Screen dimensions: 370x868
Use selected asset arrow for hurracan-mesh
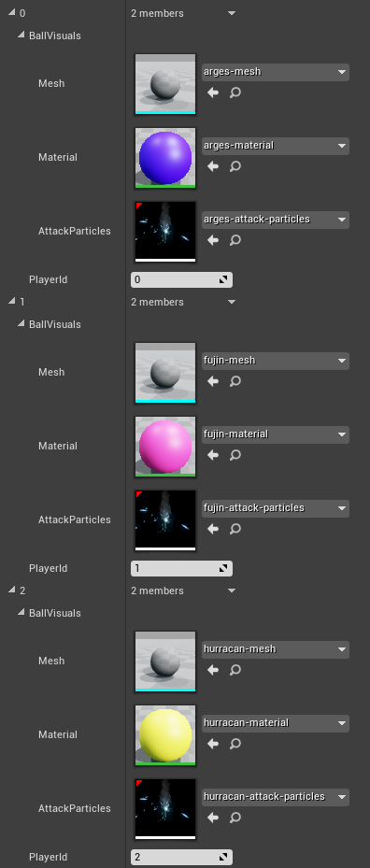click(x=213, y=670)
